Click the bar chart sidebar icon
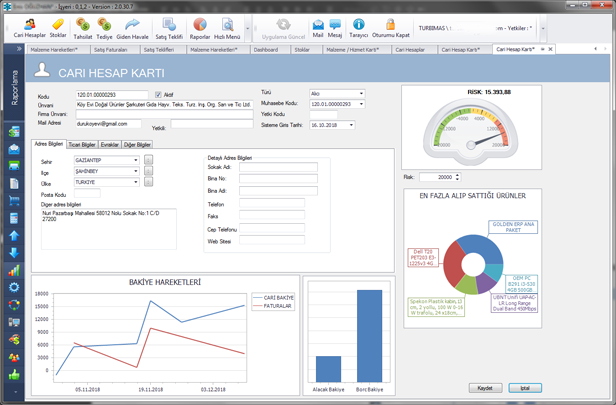The image size is (616, 405). pos(14,270)
